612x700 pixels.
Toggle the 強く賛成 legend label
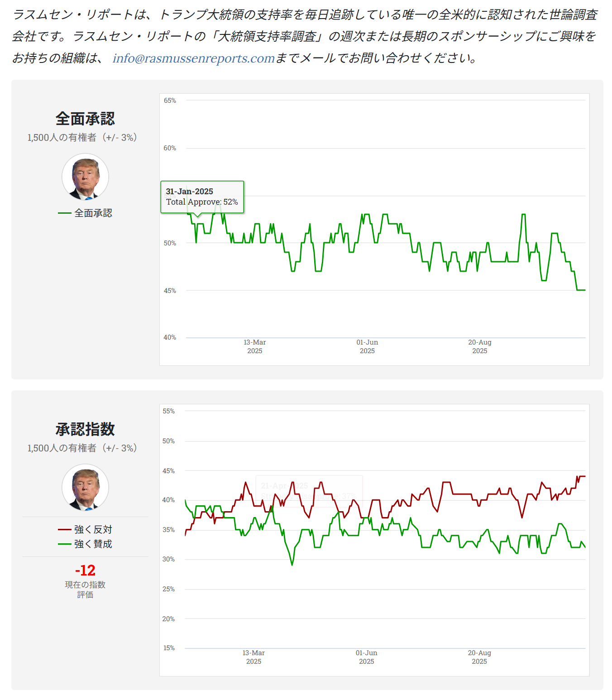click(x=93, y=544)
